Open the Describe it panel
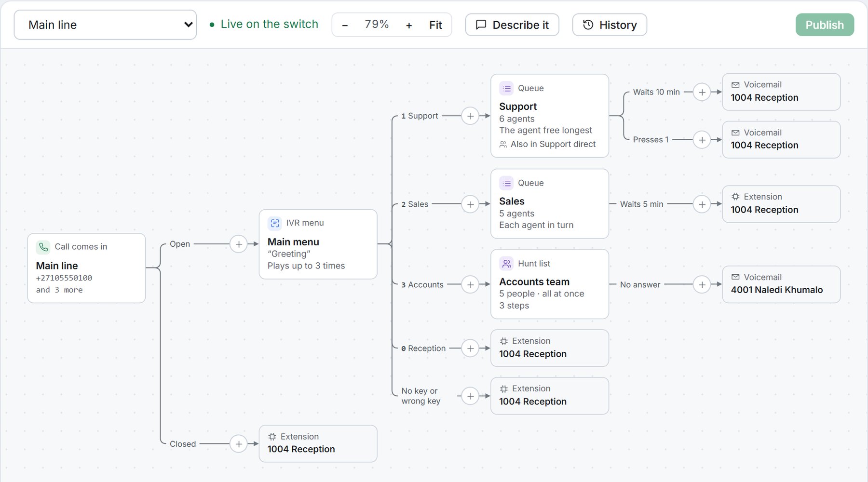 click(x=512, y=25)
